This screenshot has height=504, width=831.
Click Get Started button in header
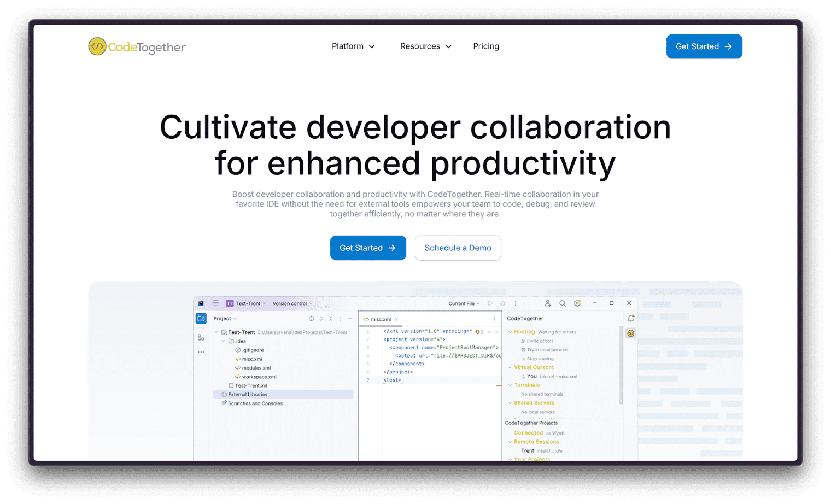pyautogui.click(x=704, y=46)
